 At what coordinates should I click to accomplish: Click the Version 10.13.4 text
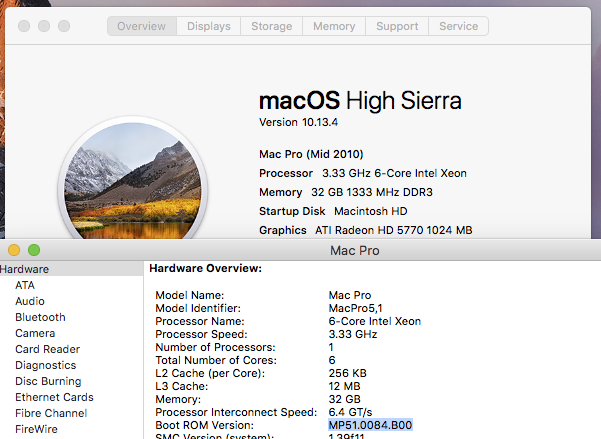point(298,122)
